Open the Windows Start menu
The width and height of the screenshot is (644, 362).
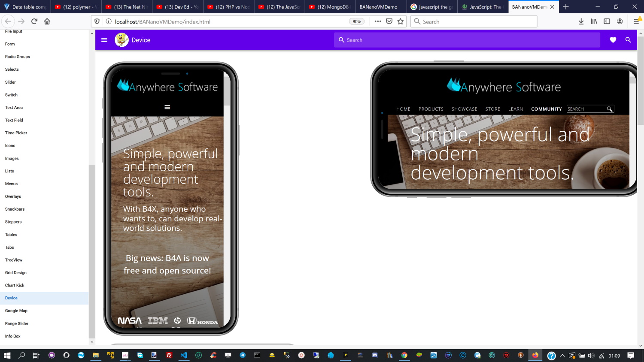click(7, 355)
